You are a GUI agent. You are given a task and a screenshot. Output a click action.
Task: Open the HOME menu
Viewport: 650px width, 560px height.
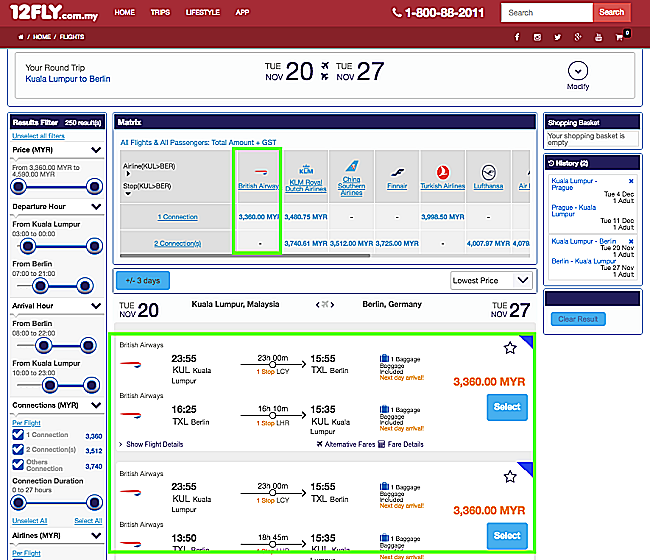pyautogui.click(x=125, y=12)
